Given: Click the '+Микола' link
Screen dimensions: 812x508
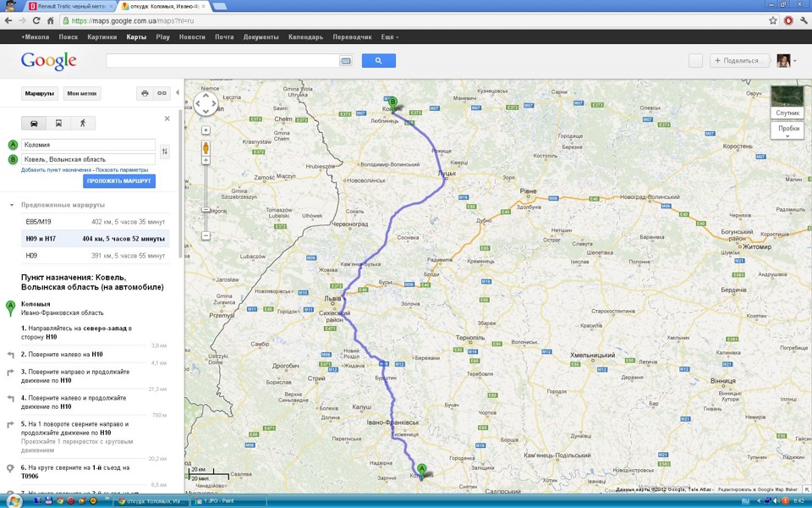Looking at the screenshot, I should click(x=36, y=36).
